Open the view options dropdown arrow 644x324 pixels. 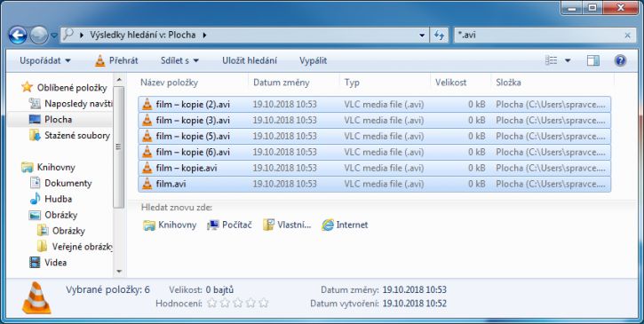[568, 60]
